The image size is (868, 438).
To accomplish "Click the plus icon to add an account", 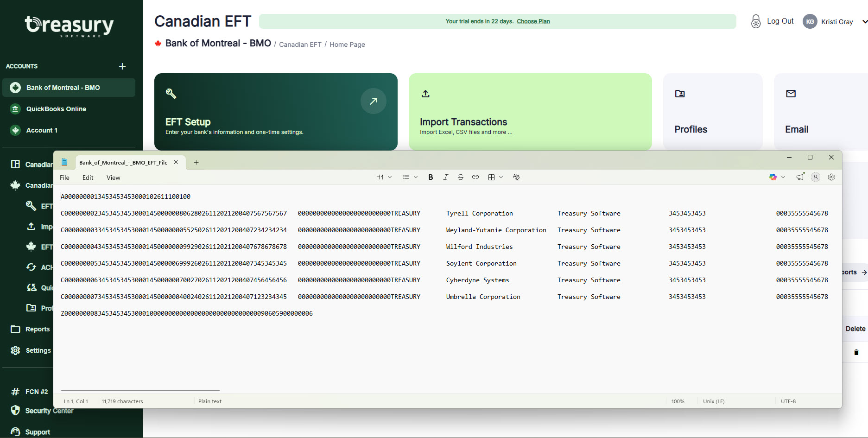I will [x=122, y=66].
